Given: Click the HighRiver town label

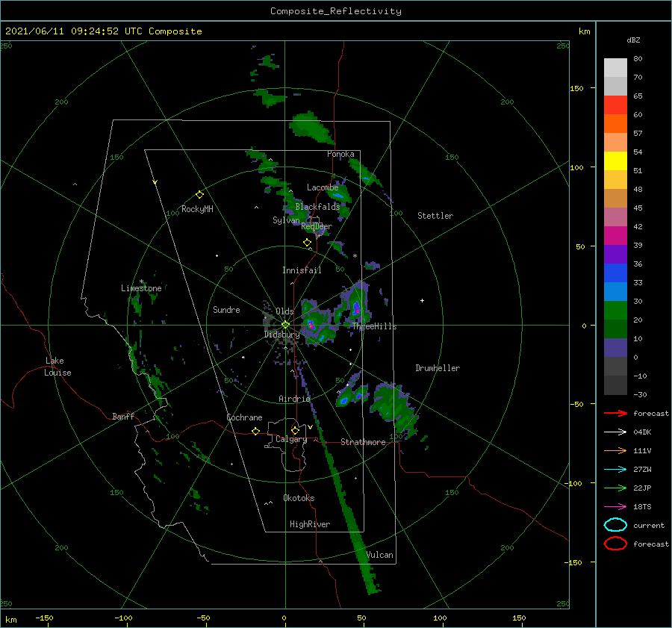Looking at the screenshot, I should (x=310, y=524).
